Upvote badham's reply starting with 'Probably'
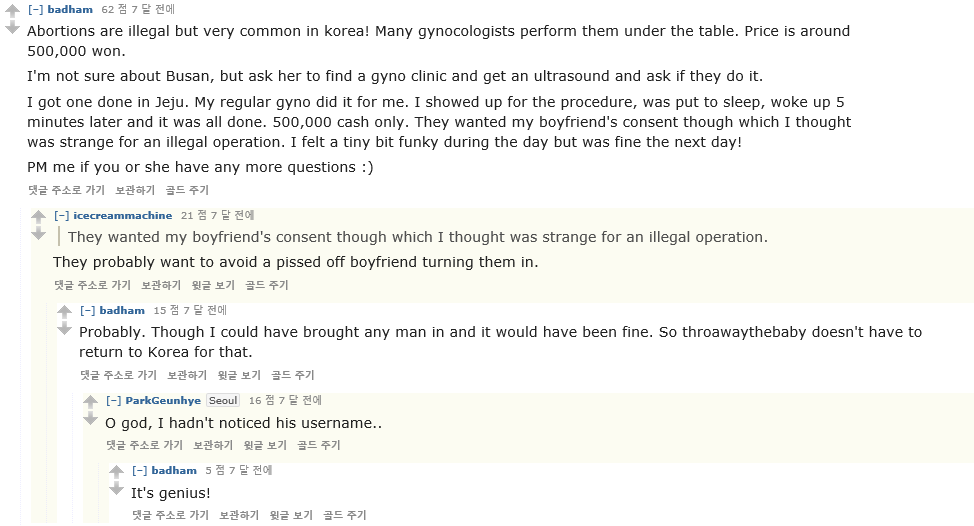 64,311
